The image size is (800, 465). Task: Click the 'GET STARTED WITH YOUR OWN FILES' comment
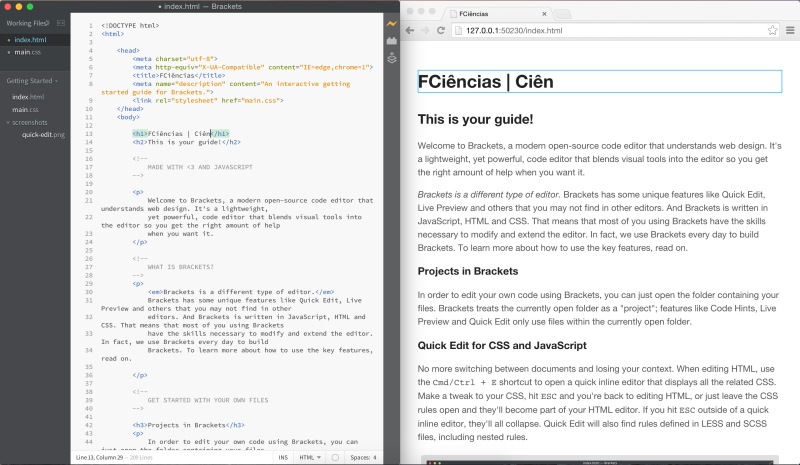(x=208, y=400)
